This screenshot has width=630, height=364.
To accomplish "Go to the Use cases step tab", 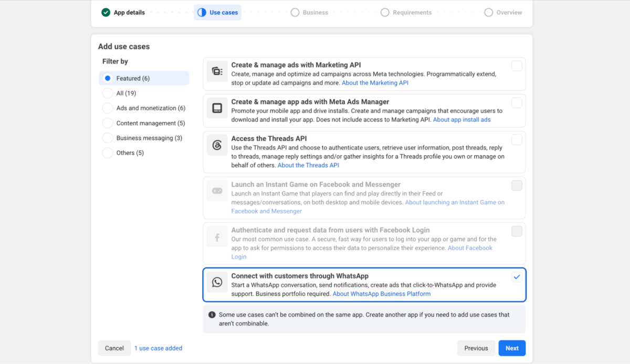I will click(217, 12).
